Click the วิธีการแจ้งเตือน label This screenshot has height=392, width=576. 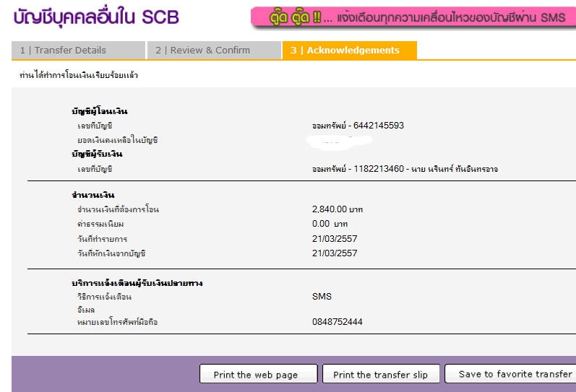tap(104, 297)
